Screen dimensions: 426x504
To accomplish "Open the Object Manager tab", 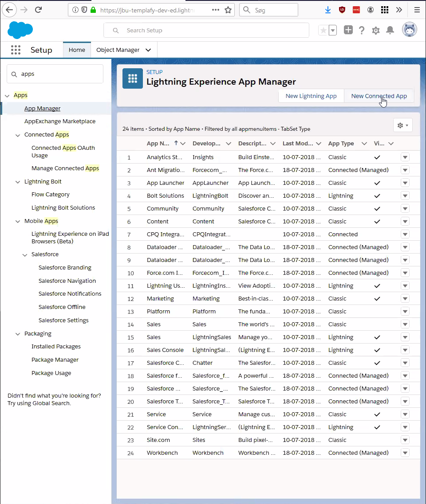I will [118, 50].
